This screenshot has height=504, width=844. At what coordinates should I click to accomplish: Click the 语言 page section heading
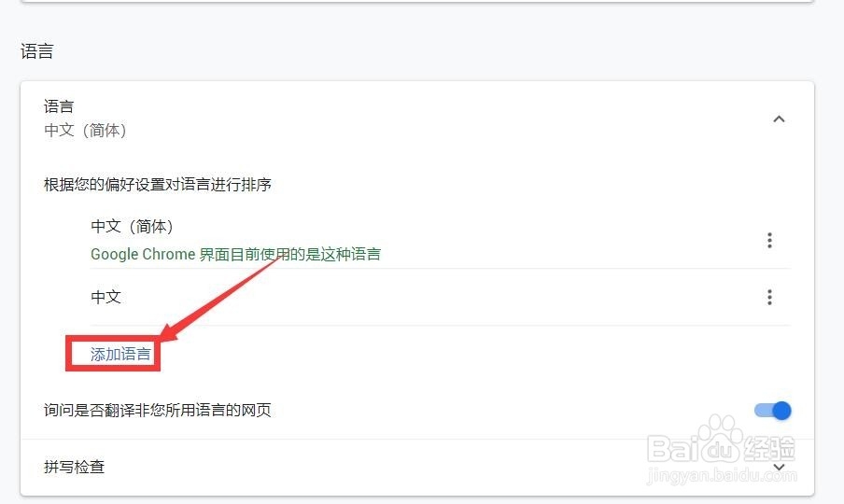pyautogui.click(x=37, y=51)
